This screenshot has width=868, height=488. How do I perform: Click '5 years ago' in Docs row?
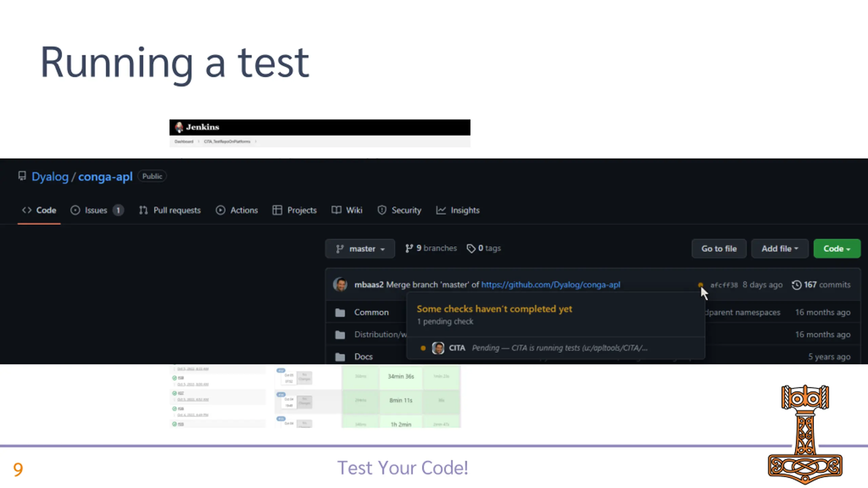click(x=829, y=357)
